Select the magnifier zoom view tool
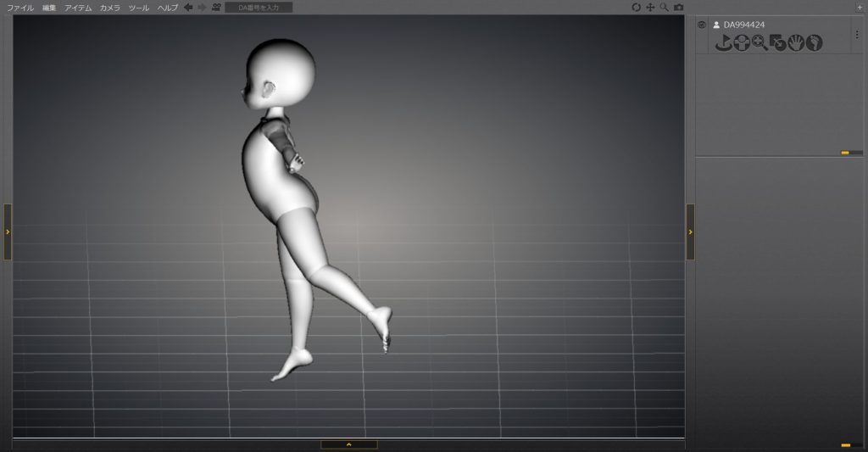 [665, 8]
